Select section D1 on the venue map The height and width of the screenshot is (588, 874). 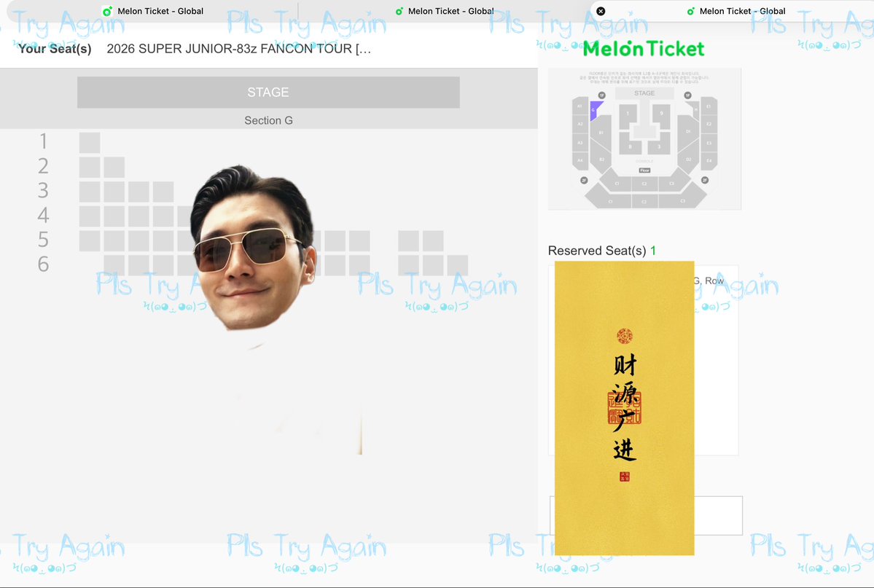[x=688, y=131]
